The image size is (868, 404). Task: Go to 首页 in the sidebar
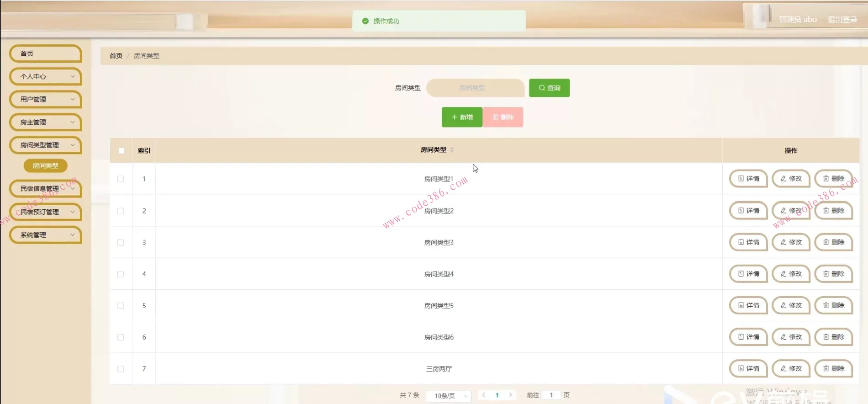(45, 53)
